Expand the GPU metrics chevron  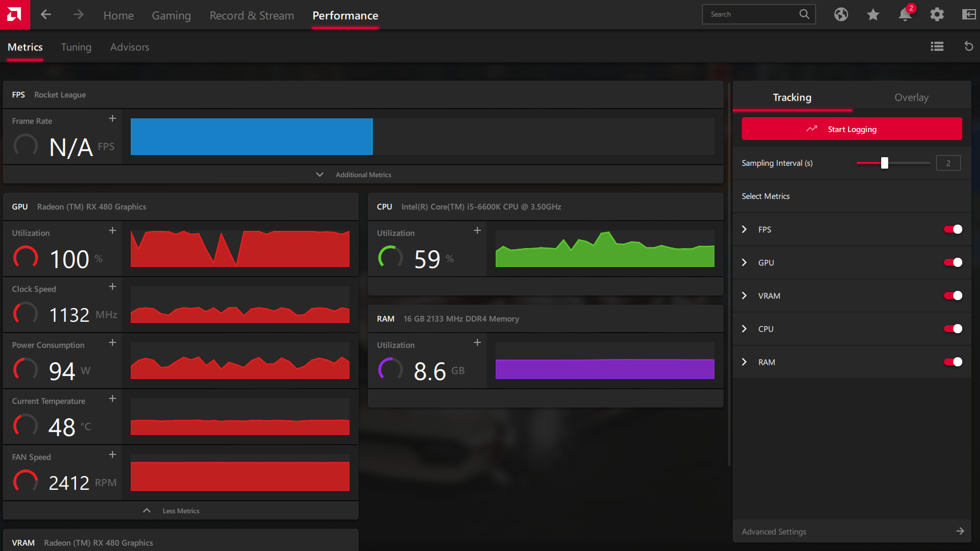click(x=744, y=262)
